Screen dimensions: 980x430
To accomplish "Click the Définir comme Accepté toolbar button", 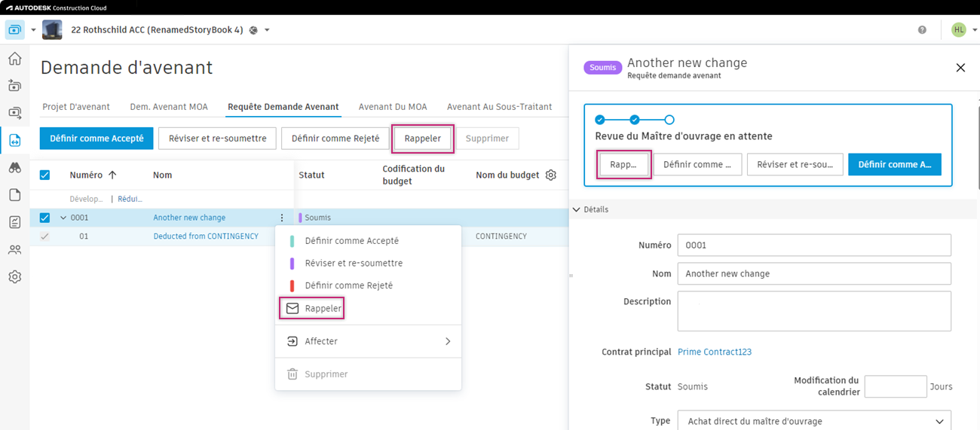I will (x=96, y=139).
